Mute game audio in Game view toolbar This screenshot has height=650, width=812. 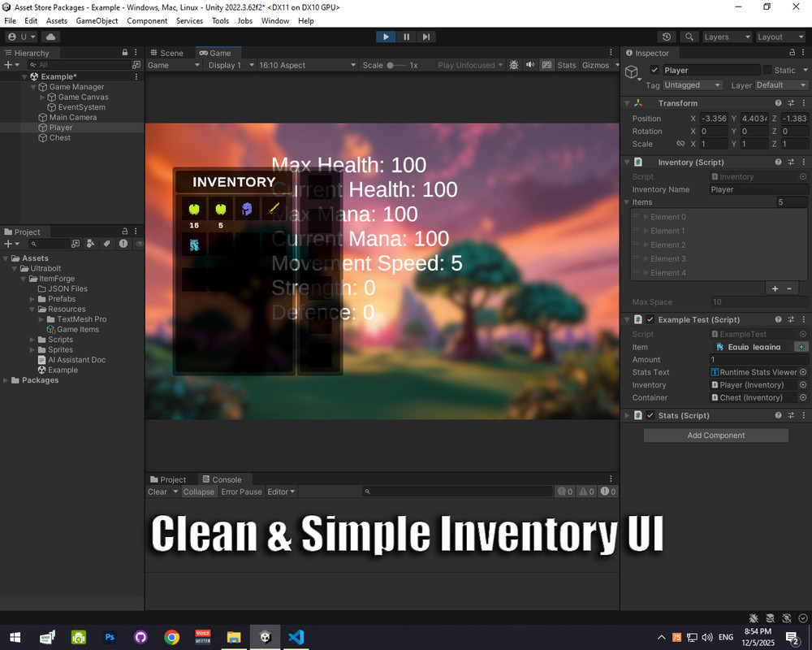click(x=530, y=65)
